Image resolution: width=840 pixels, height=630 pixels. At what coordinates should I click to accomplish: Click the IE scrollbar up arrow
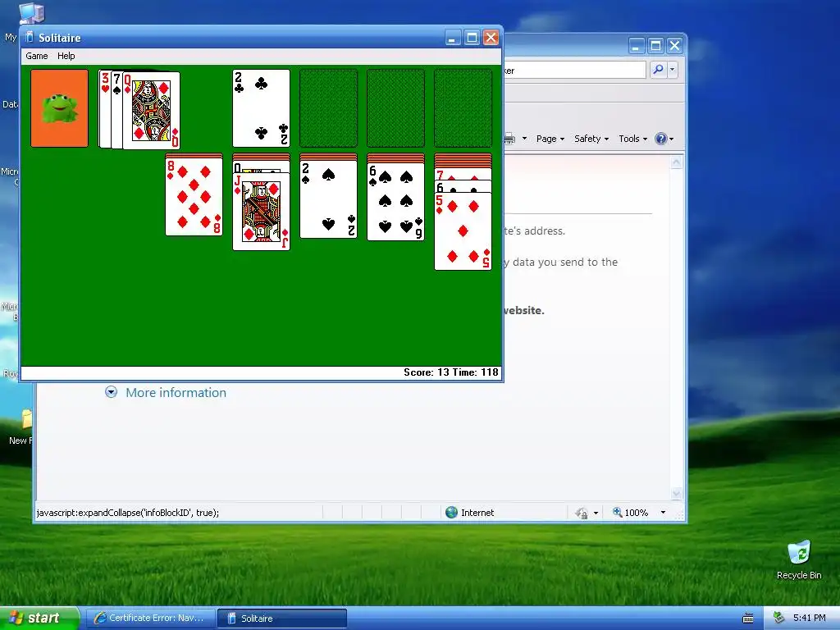677,163
